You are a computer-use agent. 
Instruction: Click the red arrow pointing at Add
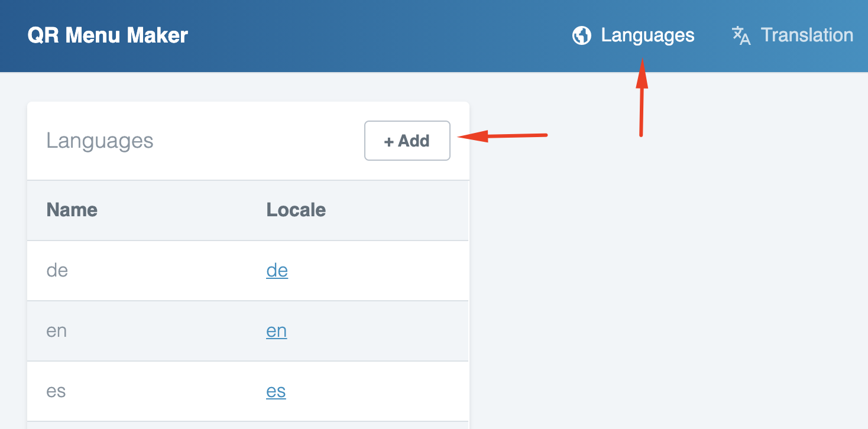coord(503,136)
